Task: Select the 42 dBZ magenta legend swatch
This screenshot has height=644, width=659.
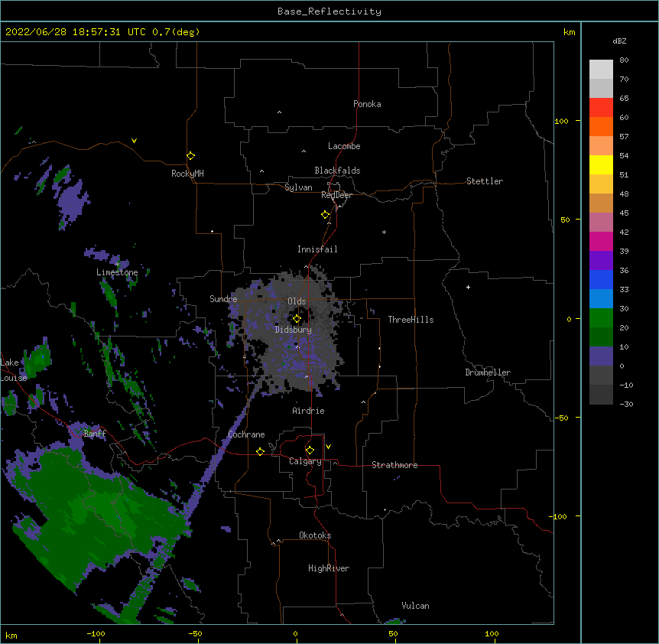Action: point(601,241)
